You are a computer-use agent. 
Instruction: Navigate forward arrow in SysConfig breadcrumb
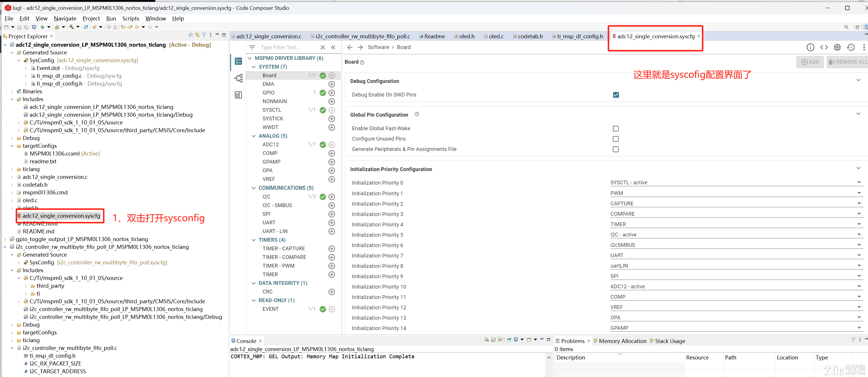[x=360, y=48]
